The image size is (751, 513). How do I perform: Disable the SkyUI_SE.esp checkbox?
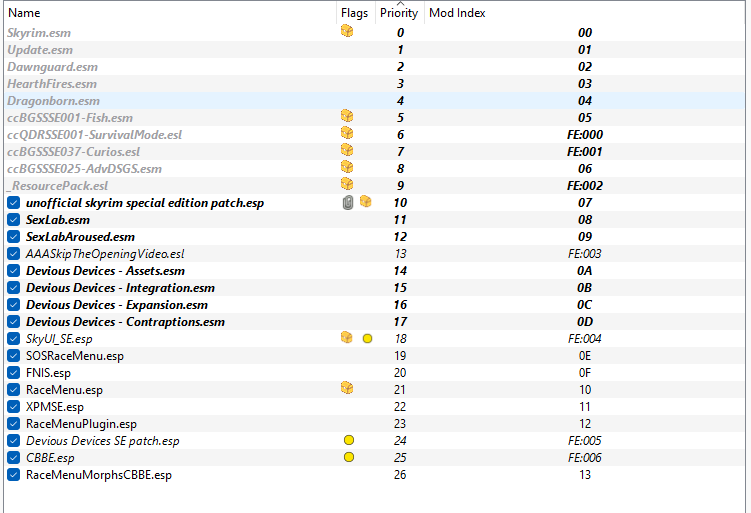(14, 339)
